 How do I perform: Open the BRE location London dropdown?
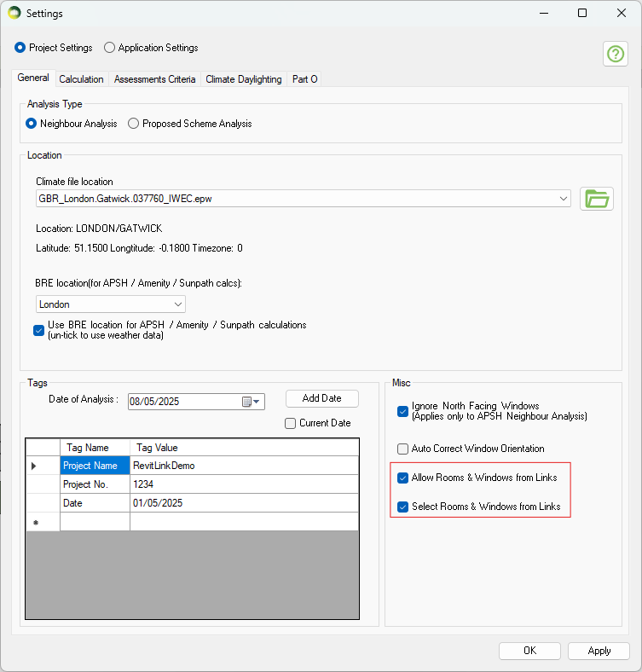(178, 304)
